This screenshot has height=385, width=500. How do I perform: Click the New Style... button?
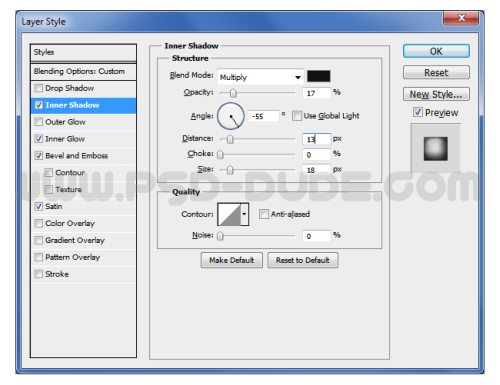pyautogui.click(x=436, y=94)
